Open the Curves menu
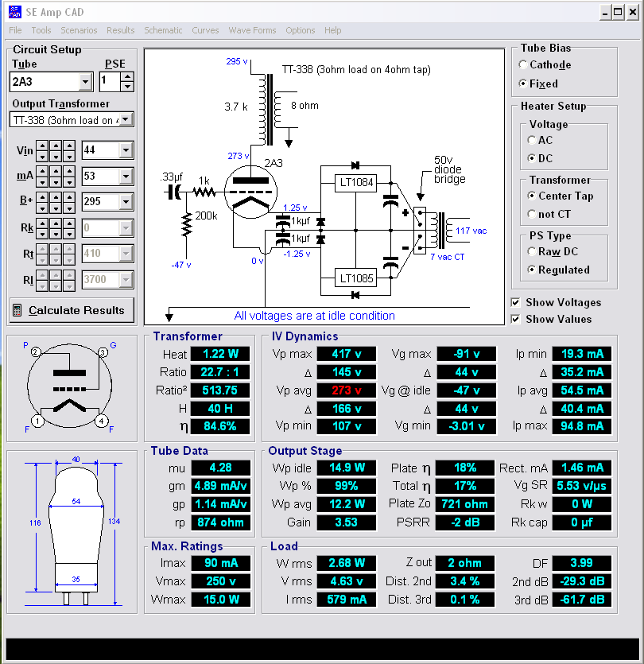 (205, 30)
